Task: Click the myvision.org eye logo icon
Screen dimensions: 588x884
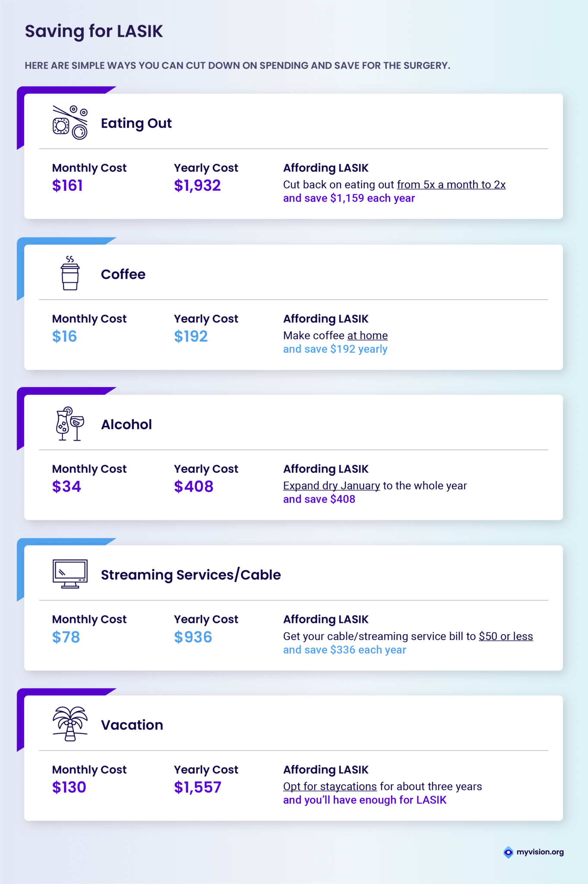Action: 509,852
